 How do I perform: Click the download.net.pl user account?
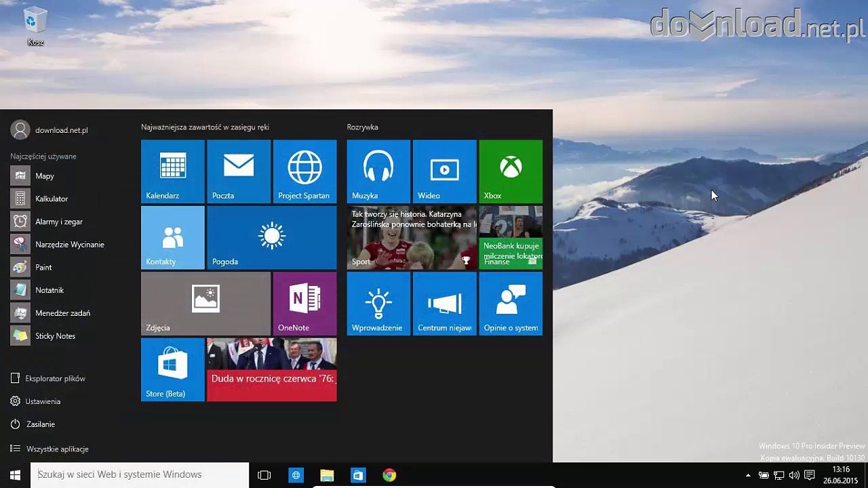click(x=50, y=129)
